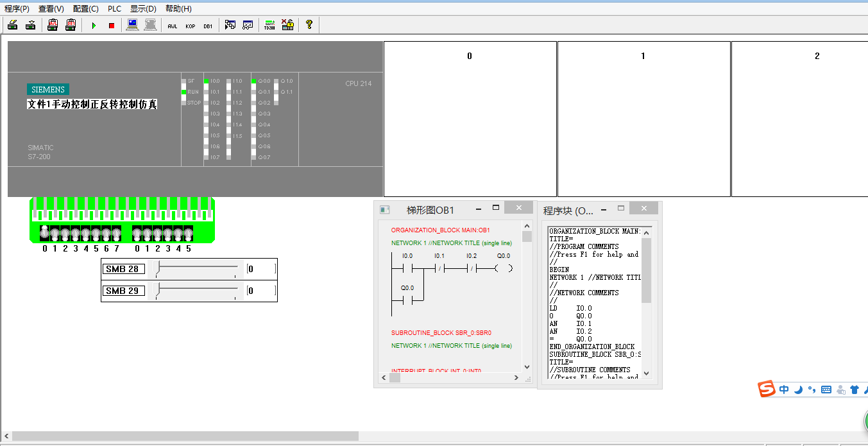Screen dimensions: 868x446
Task: Select expansion module slot 2
Action: point(799,119)
